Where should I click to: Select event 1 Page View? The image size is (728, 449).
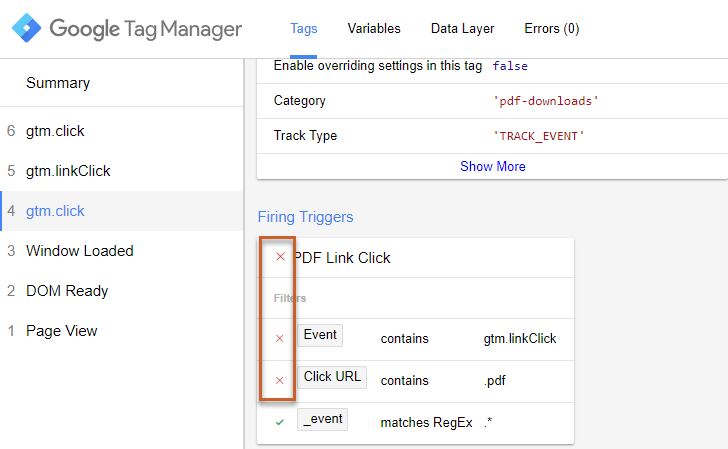click(62, 331)
